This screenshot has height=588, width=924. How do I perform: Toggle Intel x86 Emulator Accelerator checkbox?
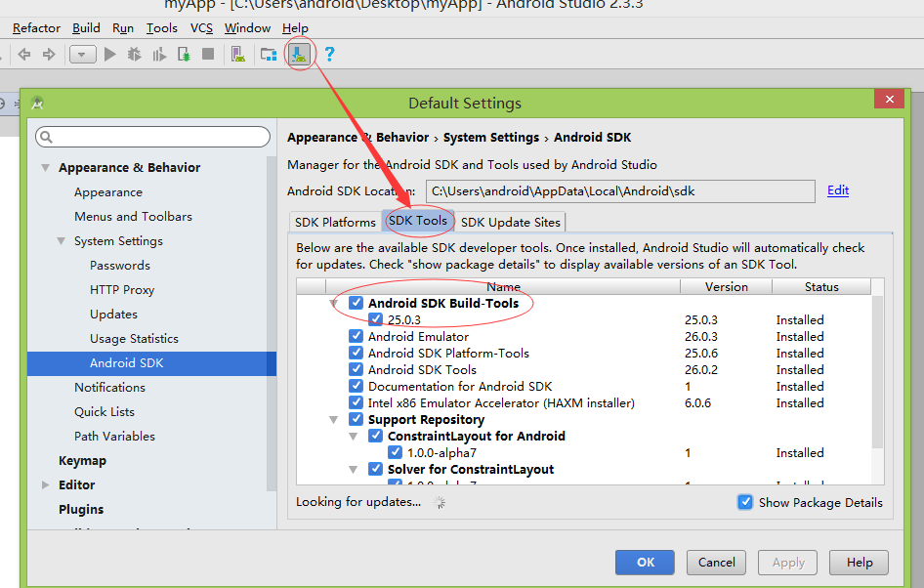click(x=356, y=402)
